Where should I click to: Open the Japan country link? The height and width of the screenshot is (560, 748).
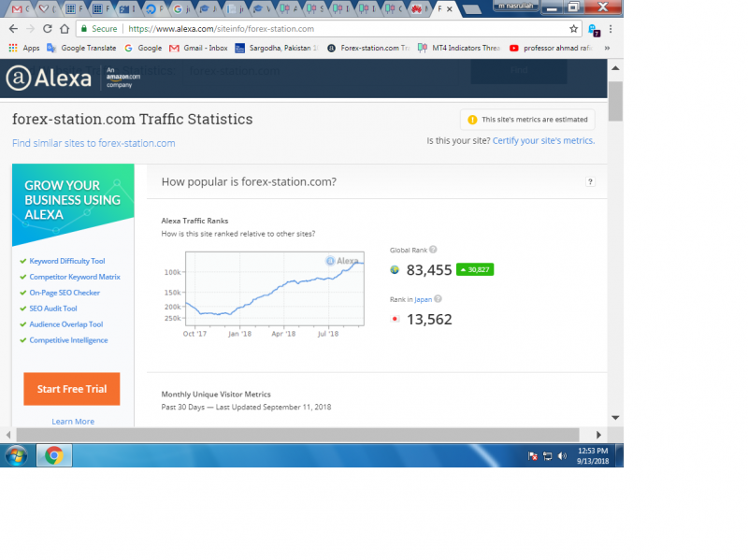coord(423,299)
